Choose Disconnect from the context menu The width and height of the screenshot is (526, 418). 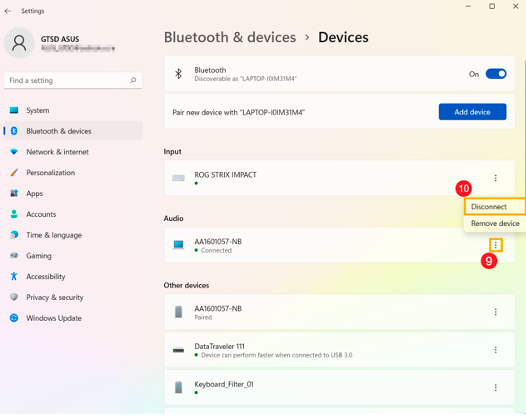point(494,207)
